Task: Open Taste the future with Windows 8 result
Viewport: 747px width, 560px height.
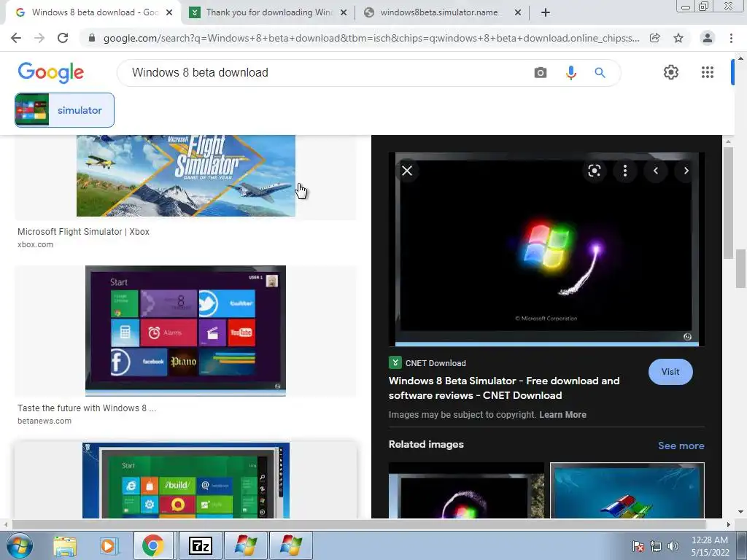Action: point(87,408)
